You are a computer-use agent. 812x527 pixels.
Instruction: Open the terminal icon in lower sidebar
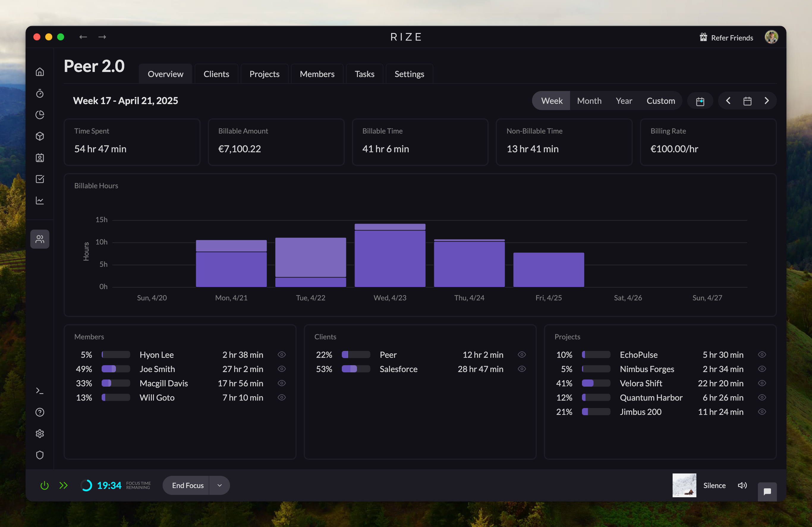pos(40,391)
